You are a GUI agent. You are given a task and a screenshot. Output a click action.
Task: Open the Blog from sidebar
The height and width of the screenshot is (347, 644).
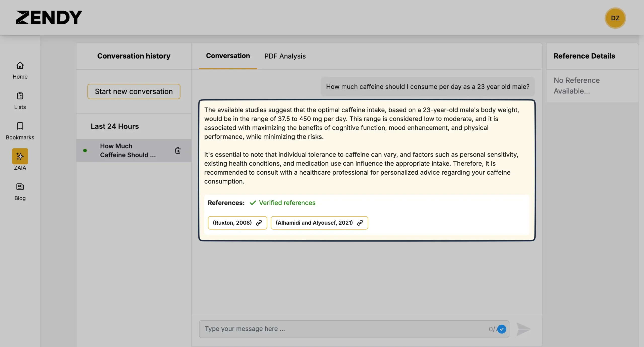pos(20,192)
